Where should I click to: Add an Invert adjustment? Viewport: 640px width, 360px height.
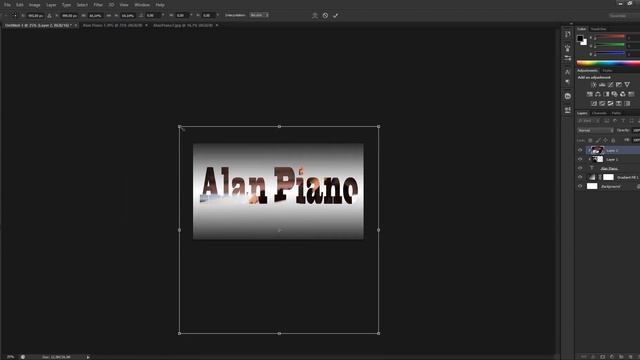(594, 104)
